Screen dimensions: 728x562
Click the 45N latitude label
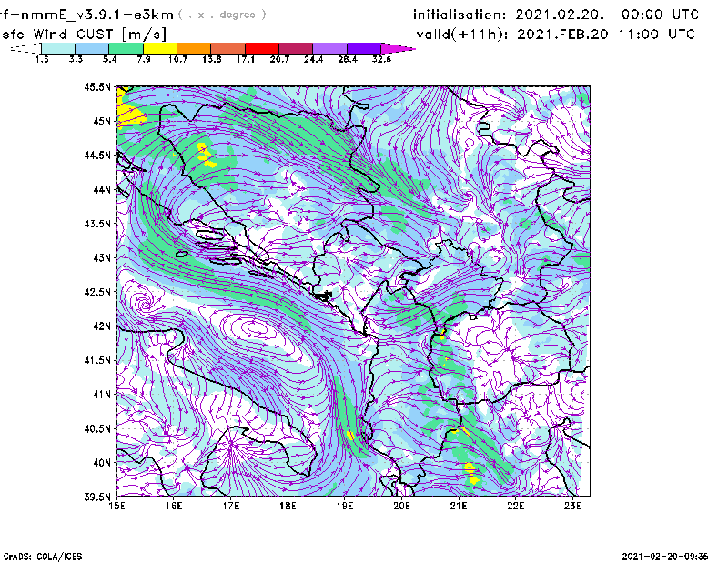(102, 121)
